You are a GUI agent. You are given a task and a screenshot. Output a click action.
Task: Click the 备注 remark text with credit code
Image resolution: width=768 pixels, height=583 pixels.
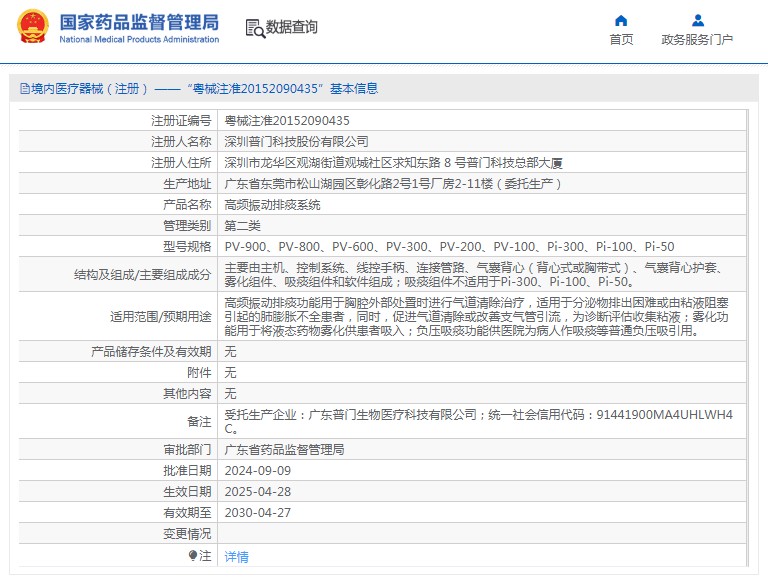tap(479, 422)
